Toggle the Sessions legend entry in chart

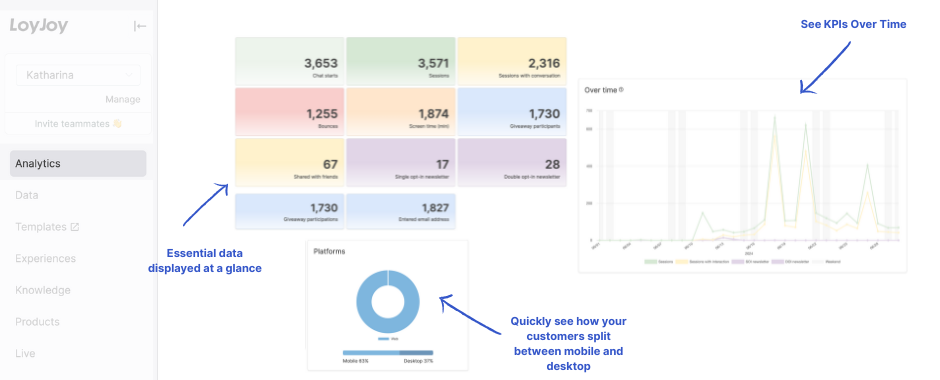tap(658, 262)
